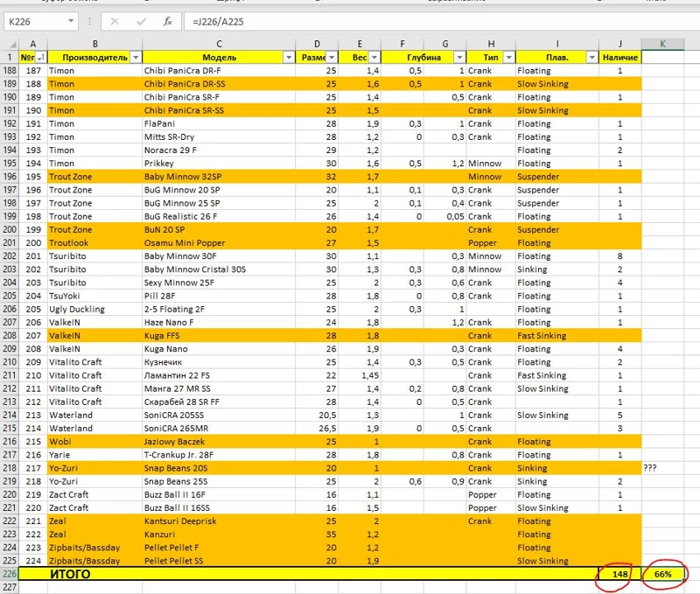Click the formula bar with =J226/A225
Image resolution: width=700 pixels, height=594 pixels.
click(442, 21)
